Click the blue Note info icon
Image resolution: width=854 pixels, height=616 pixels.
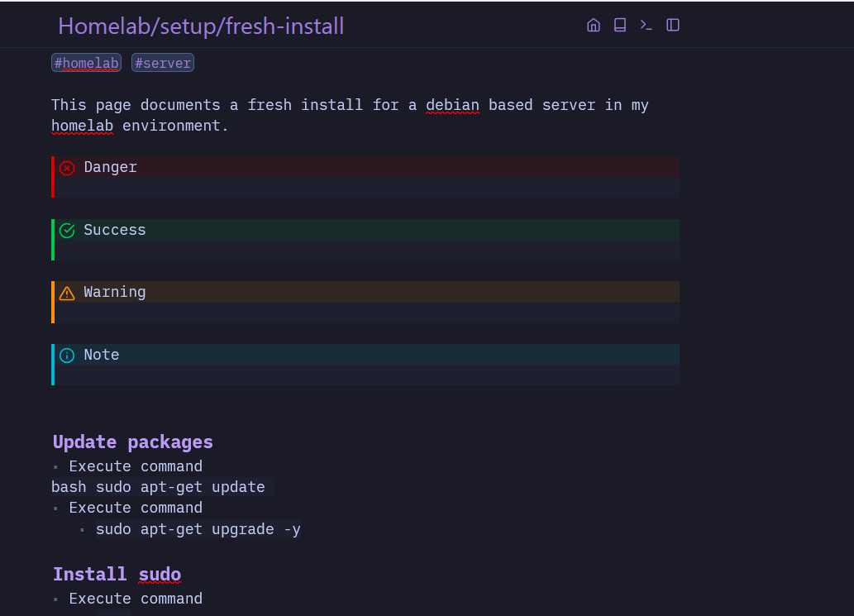click(67, 356)
